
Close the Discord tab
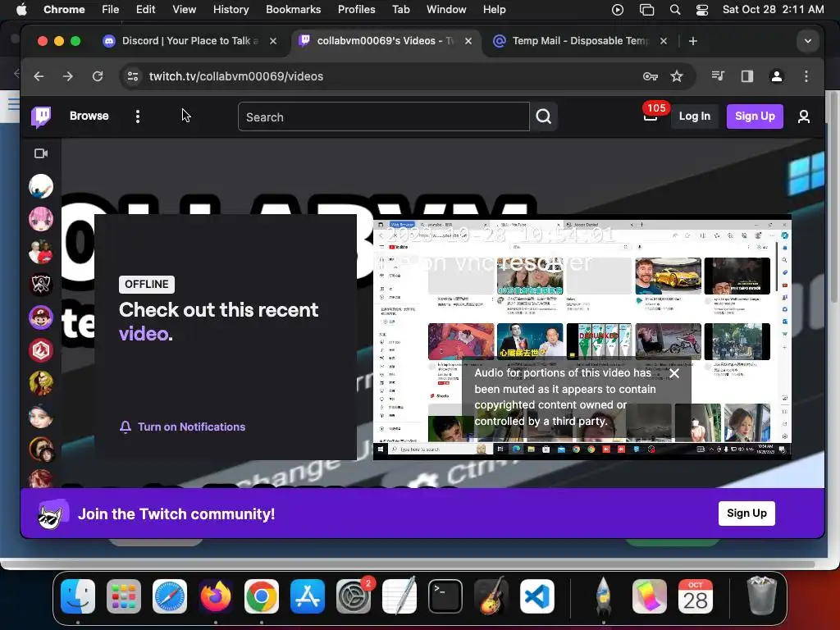(273, 41)
